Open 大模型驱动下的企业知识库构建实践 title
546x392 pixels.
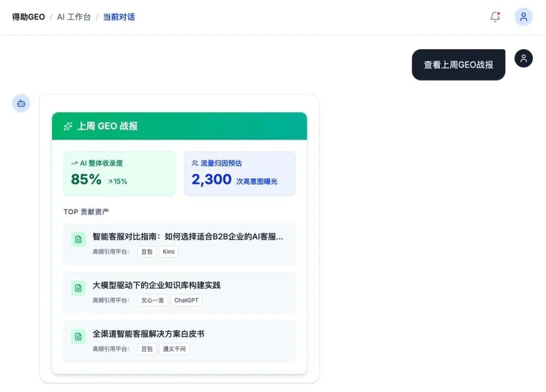pos(156,285)
